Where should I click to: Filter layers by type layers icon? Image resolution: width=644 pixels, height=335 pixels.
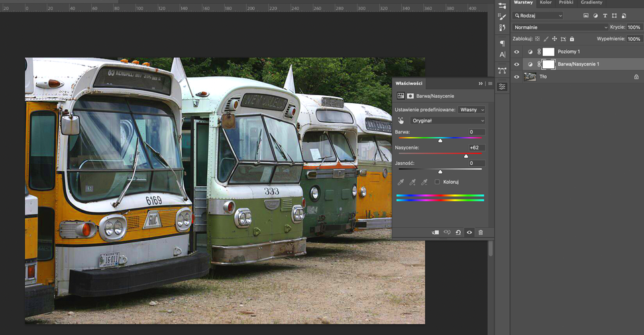click(605, 15)
